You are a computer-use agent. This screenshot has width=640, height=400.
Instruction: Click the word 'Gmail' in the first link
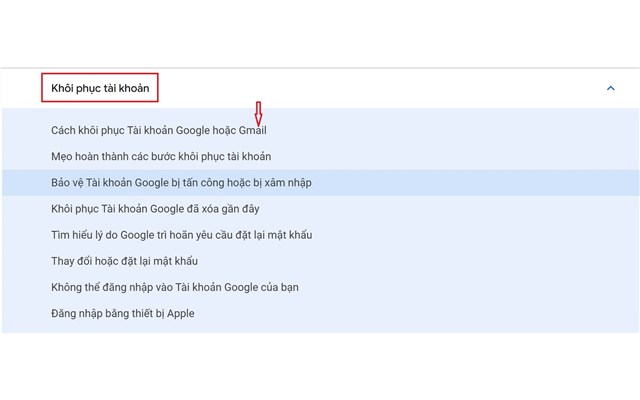coord(252,130)
